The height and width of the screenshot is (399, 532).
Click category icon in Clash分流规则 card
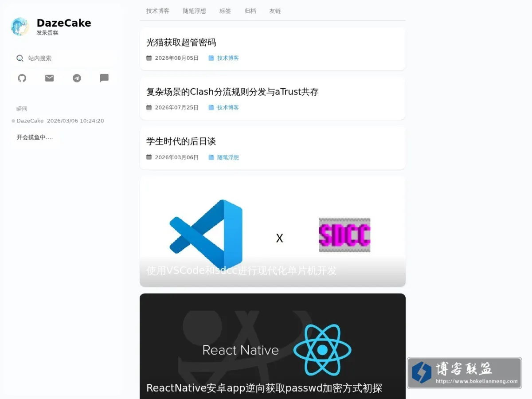tap(211, 108)
